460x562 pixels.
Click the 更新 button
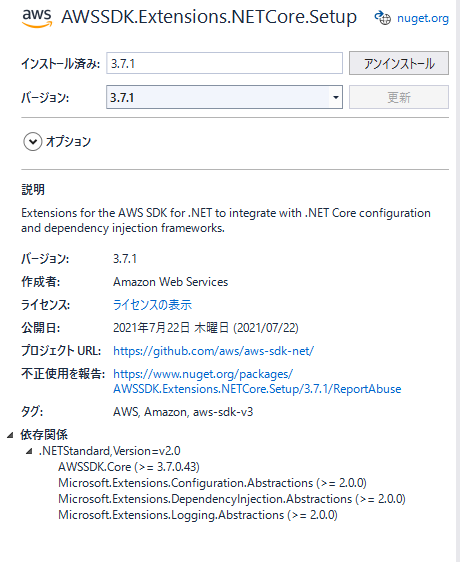coord(399,97)
